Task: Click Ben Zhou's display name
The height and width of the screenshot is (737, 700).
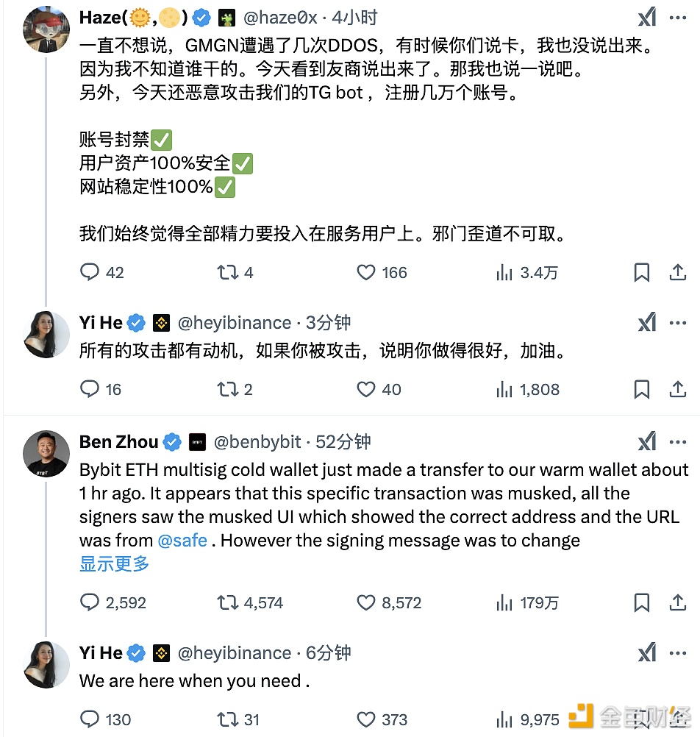Action: click(118, 441)
